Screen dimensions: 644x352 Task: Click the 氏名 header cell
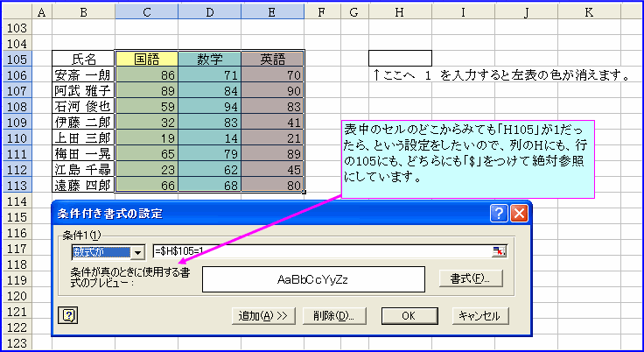83,59
